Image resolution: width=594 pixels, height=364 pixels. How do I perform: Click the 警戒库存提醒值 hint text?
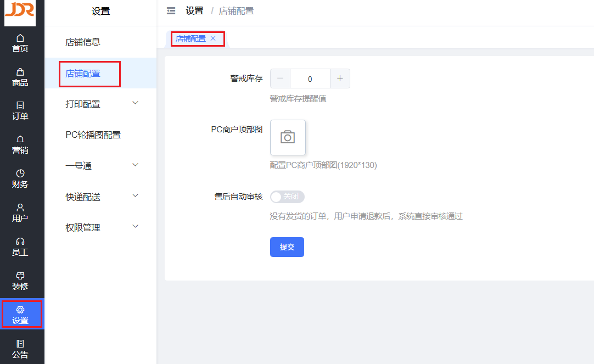(x=298, y=99)
